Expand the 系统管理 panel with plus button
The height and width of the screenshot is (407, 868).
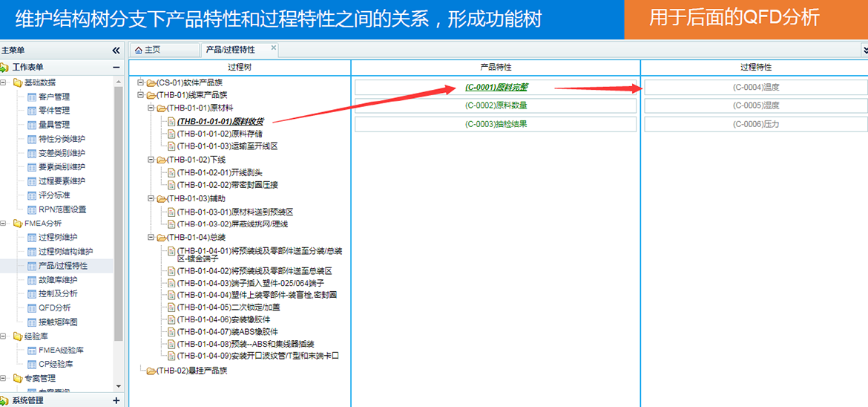[116, 400]
